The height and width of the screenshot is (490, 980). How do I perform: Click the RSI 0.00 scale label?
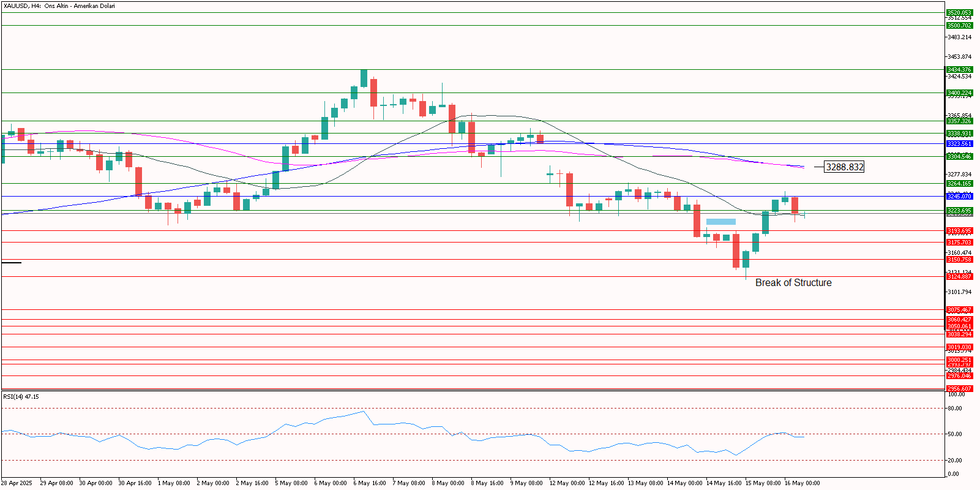click(953, 473)
